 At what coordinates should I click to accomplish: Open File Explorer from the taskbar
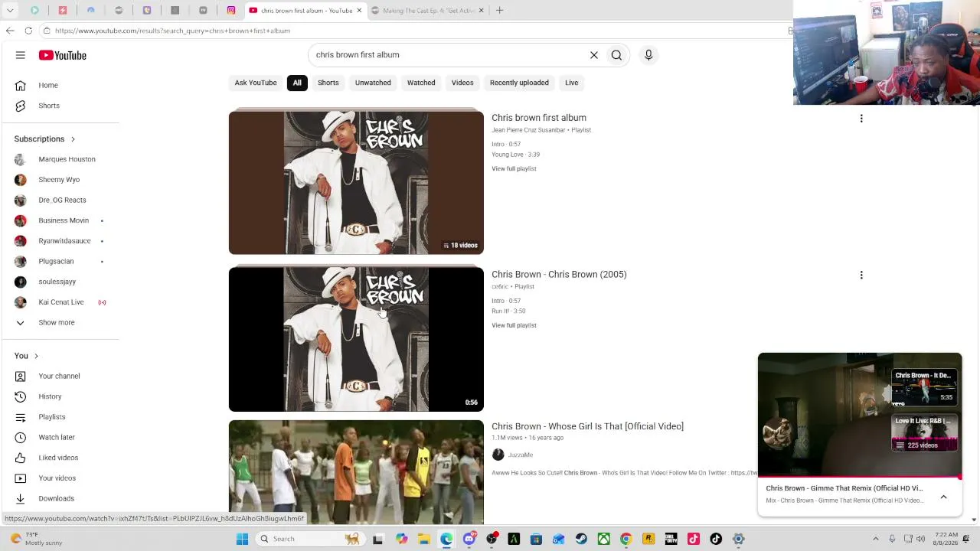pyautogui.click(x=424, y=539)
